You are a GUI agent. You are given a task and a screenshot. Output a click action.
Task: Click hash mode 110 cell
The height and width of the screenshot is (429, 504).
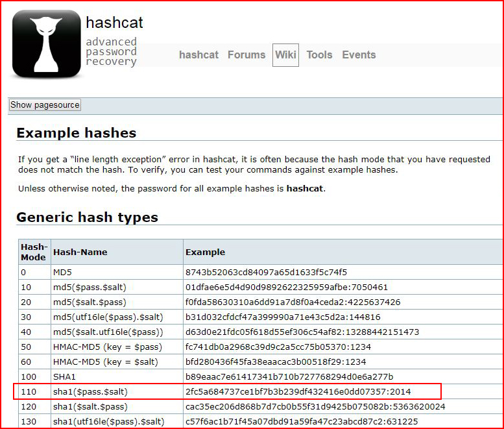34,392
